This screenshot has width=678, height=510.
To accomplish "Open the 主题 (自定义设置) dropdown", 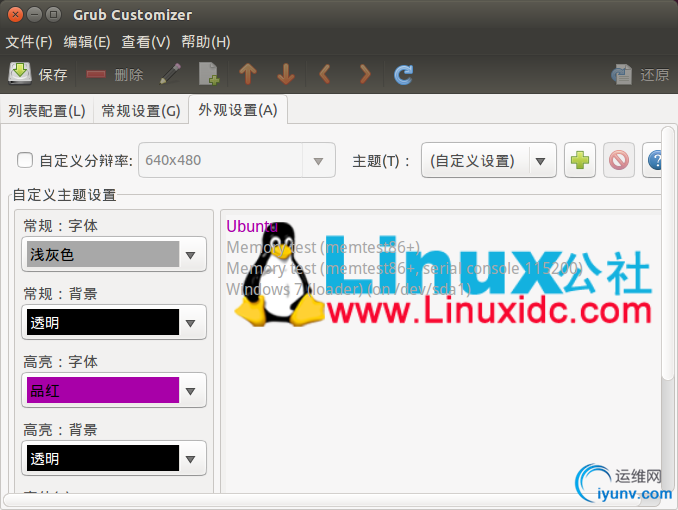I will [489, 160].
